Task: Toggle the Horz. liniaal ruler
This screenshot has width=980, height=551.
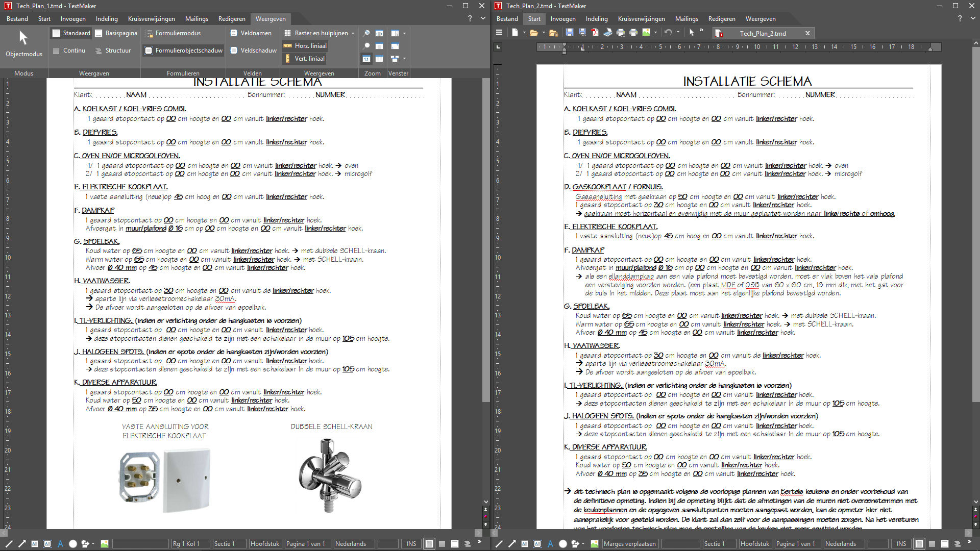Action: (x=305, y=46)
